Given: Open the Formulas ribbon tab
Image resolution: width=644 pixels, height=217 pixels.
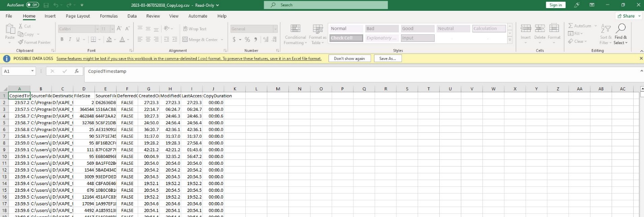Looking at the screenshot, I should [108, 16].
